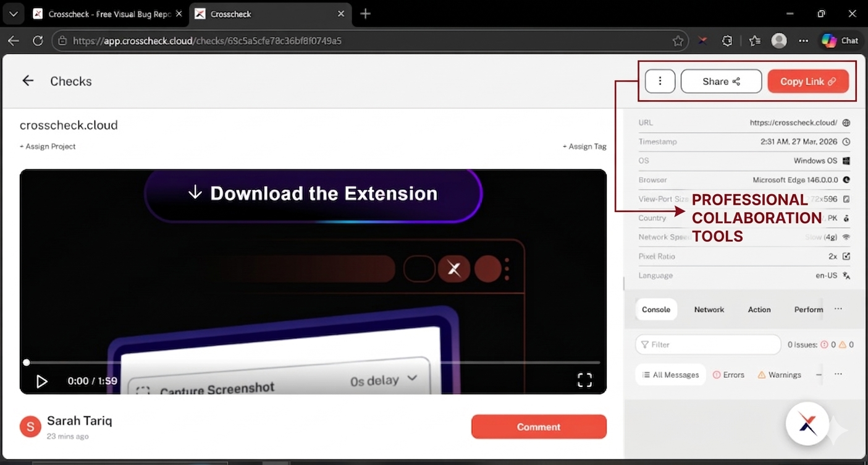The width and height of the screenshot is (868, 465).
Task: Click the floating Crosscheck logo button
Action: [x=807, y=424]
